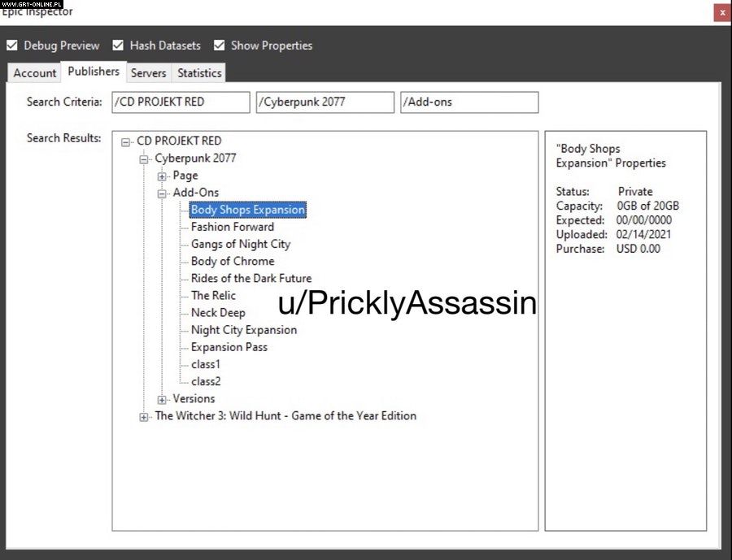Close the Epic Inspector window

(721, 12)
